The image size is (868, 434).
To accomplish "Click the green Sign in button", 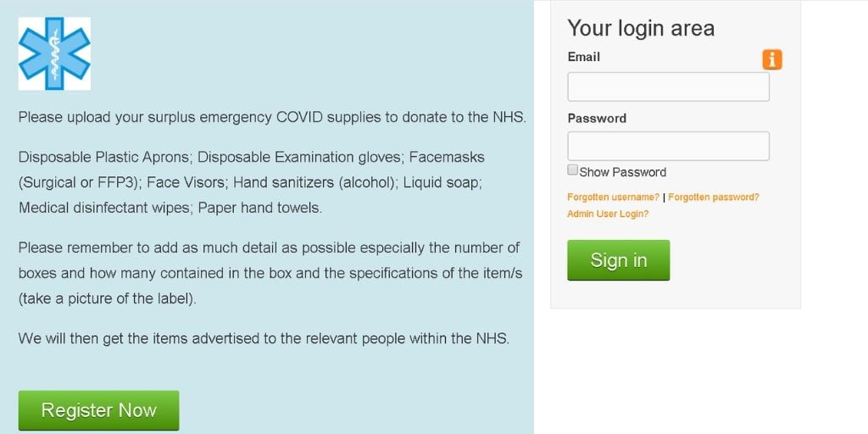I will 618,260.
